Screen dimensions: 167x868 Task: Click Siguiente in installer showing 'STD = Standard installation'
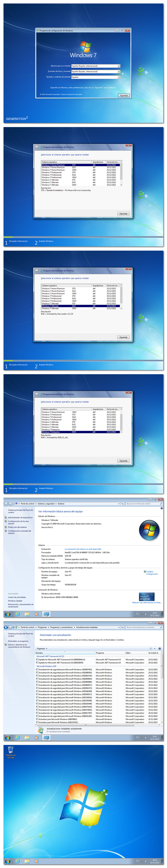pyautogui.click(x=124, y=214)
